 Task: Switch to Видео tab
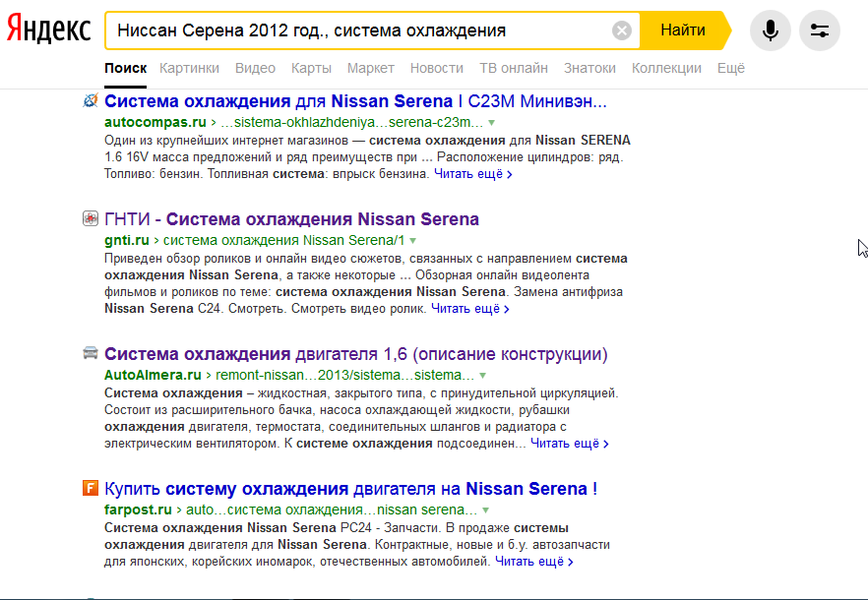point(255,68)
